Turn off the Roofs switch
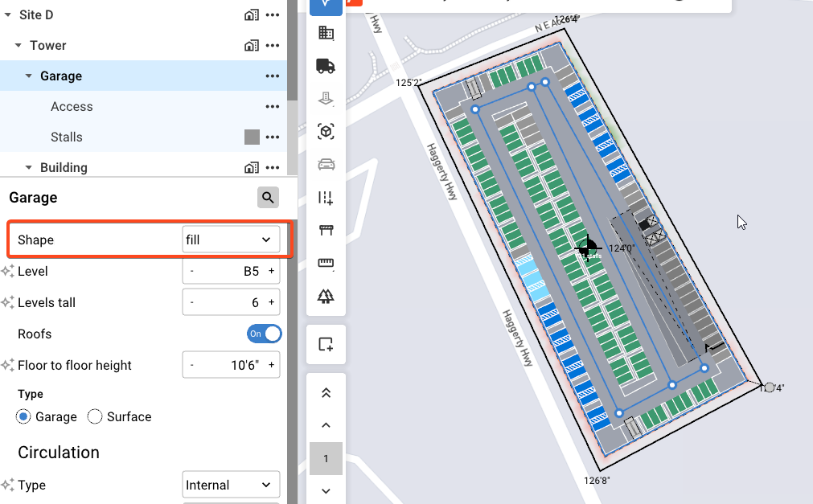813x504 pixels. pos(265,334)
